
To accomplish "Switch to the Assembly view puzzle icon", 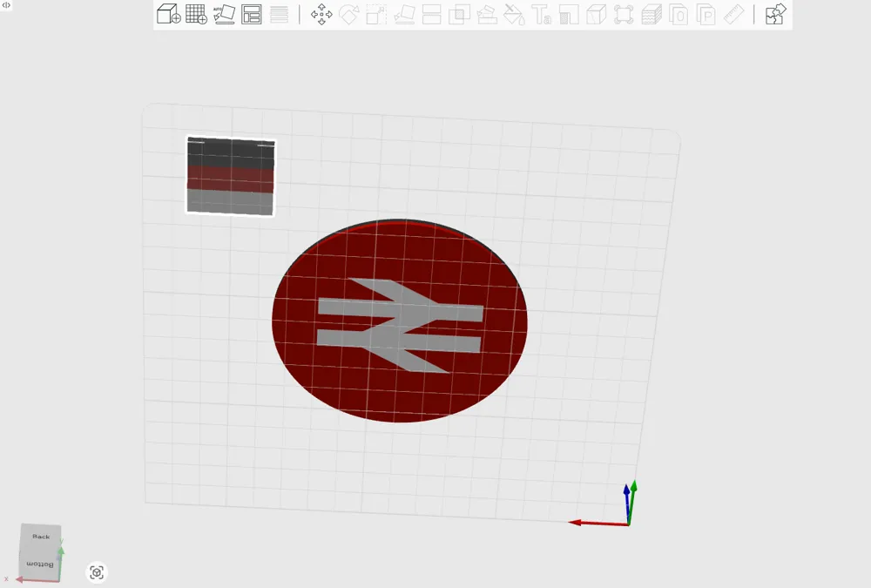I will [775, 14].
